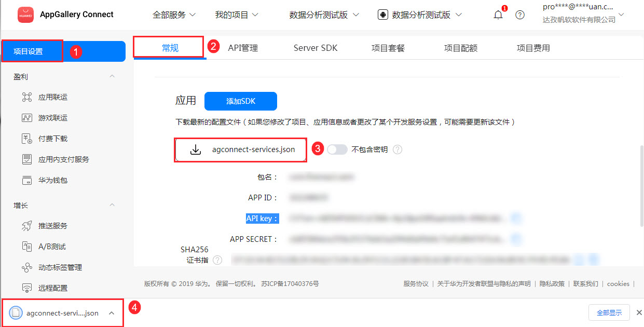Switch to the 项目费用 tab
The width and height of the screenshot is (644, 327).
(x=533, y=48)
